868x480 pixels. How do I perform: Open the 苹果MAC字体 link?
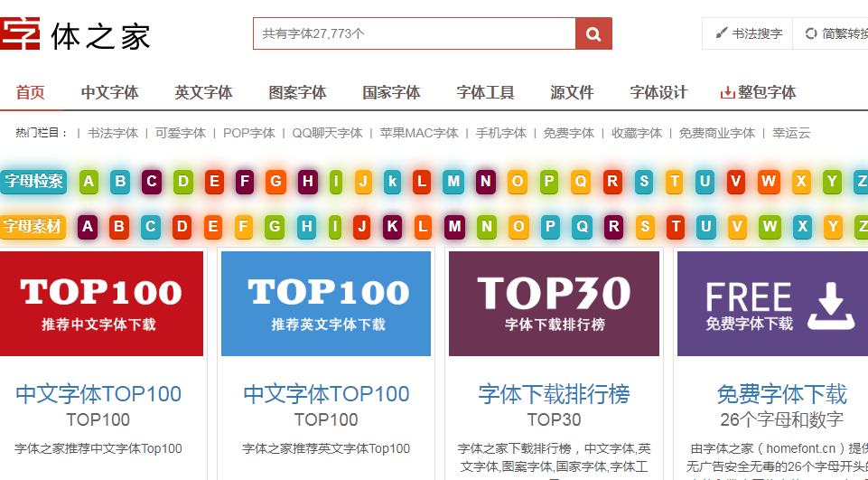[419, 133]
